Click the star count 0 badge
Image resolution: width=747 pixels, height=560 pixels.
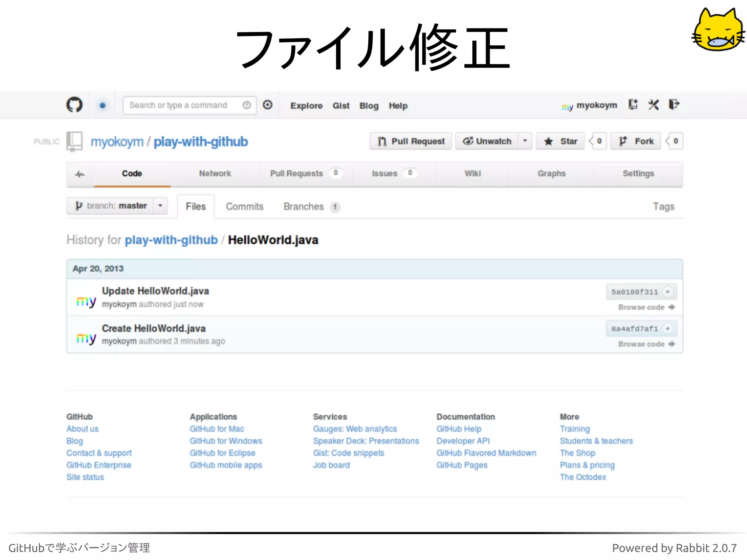click(x=599, y=141)
